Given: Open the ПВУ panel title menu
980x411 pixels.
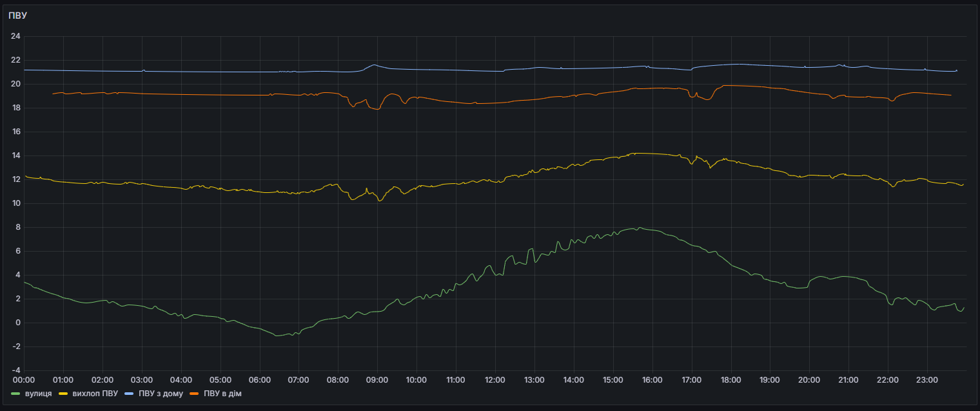Looking at the screenshot, I should tap(17, 15).
